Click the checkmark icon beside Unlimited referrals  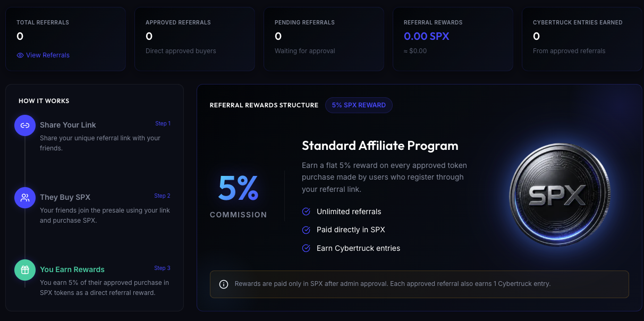(x=306, y=212)
